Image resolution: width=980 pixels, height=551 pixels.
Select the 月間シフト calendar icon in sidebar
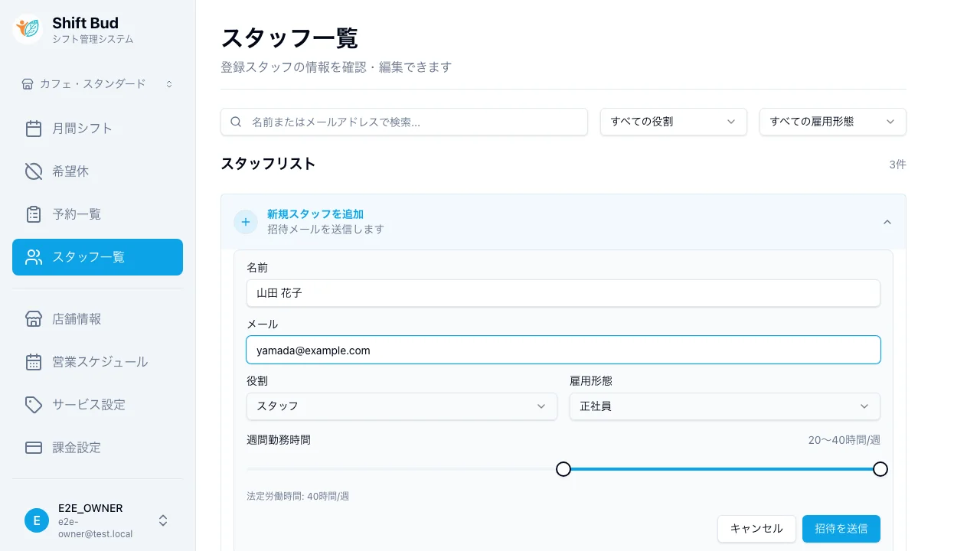(x=34, y=129)
